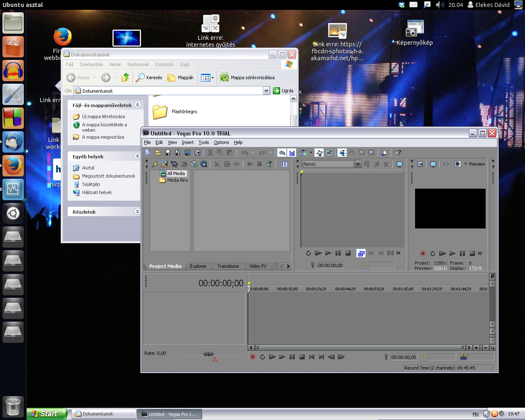The width and height of the screenshot is (525, 420).
Task: Open the Thunderbird mail icon in launcher
Action: click(x=13, y=142)
